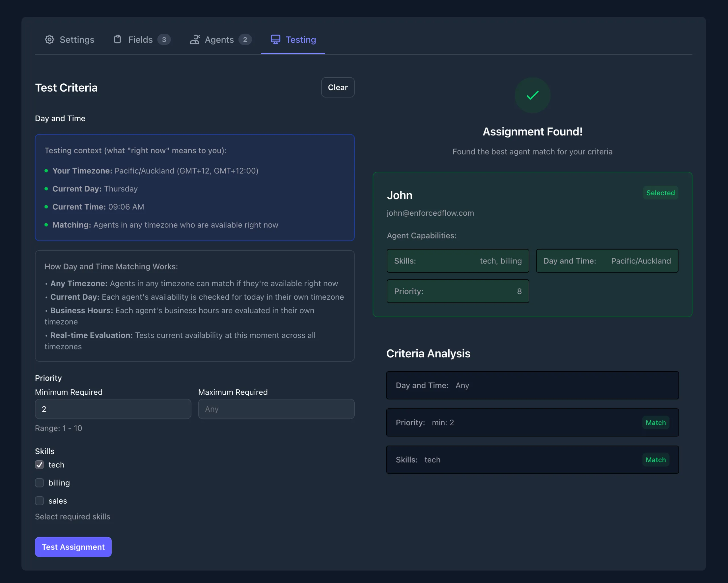Screen dimensions: 728x583
Task: Click John's email address
Action: [x=430, y=213]
